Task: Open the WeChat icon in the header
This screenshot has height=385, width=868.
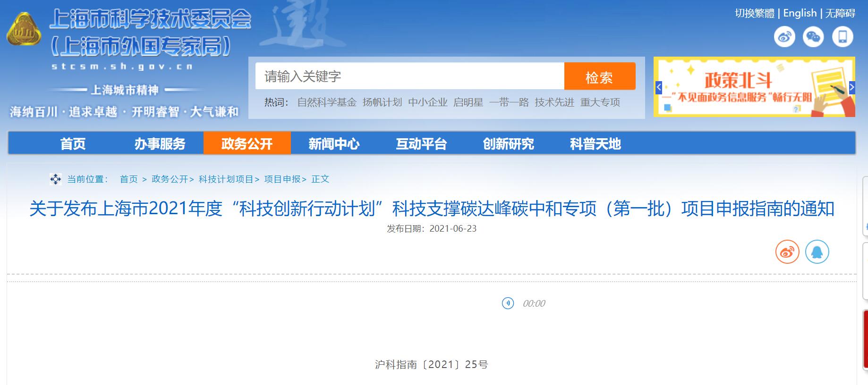Action: coord(813,37)
